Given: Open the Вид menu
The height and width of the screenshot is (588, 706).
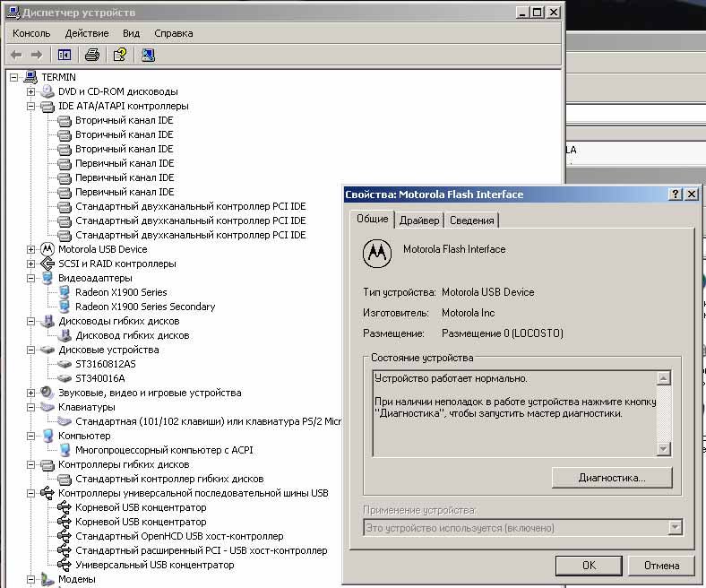Looking at the screenshot, I should tap(131, 33).
